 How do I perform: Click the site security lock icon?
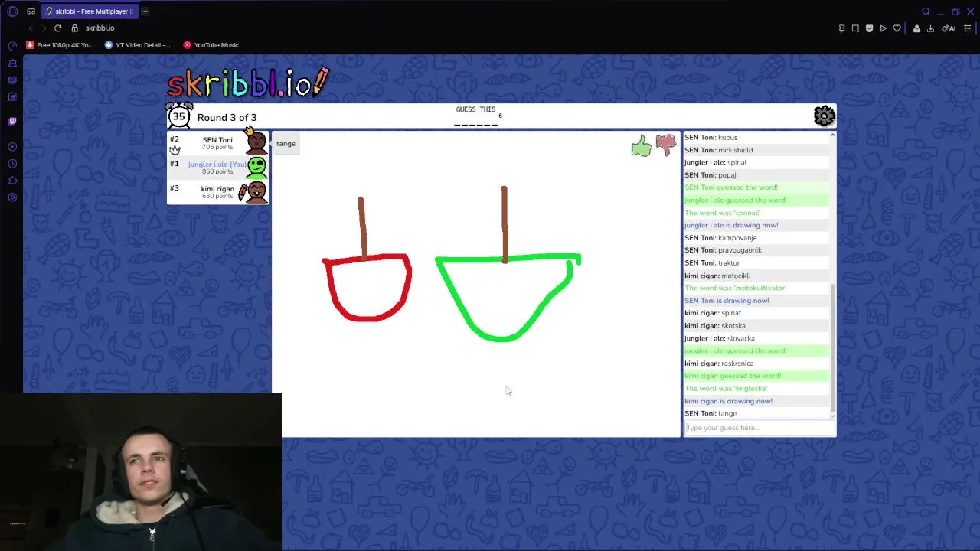pyautogui.click(x=74, y=28)
